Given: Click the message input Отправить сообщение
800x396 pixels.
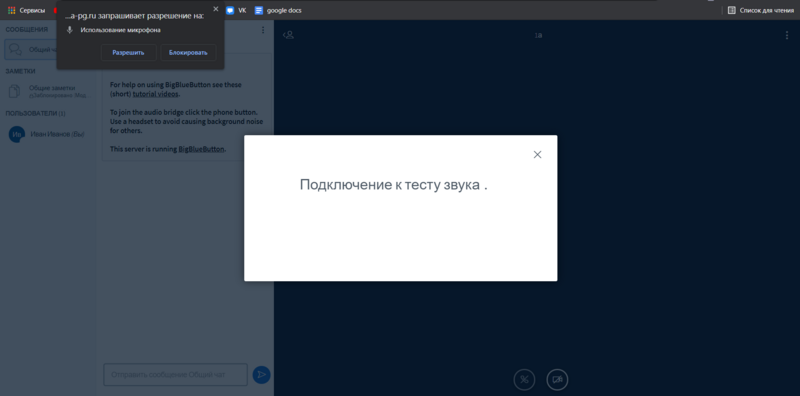Looking at the screenshot, I should [x=176, y=375].
